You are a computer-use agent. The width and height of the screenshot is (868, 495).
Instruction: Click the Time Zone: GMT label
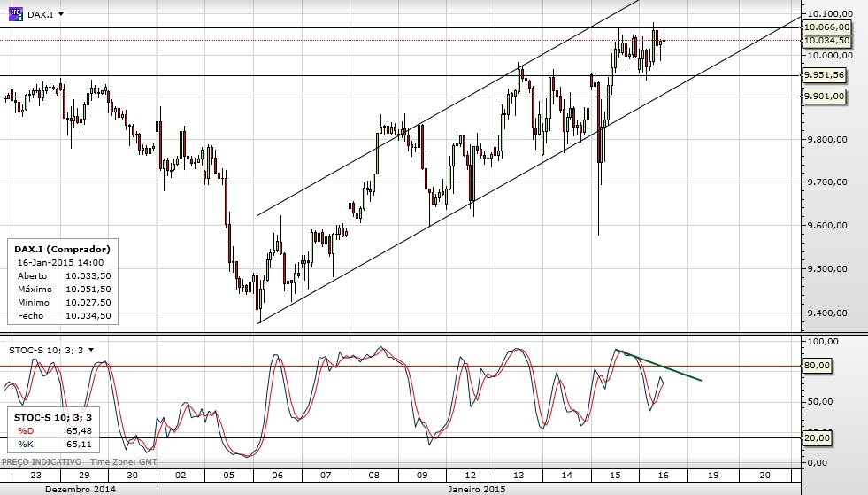(124, 461)
